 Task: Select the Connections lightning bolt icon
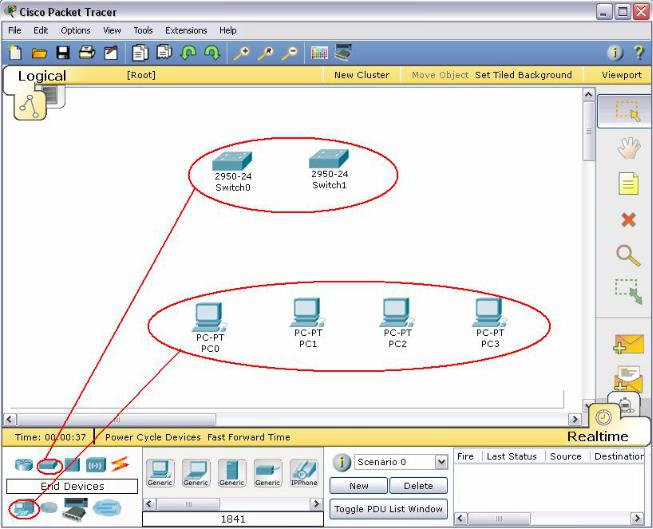(120, 464)
